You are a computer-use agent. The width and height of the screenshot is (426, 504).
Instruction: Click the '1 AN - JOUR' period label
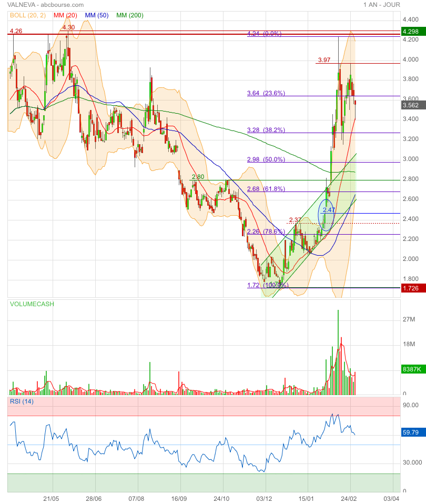coord(382,5)
